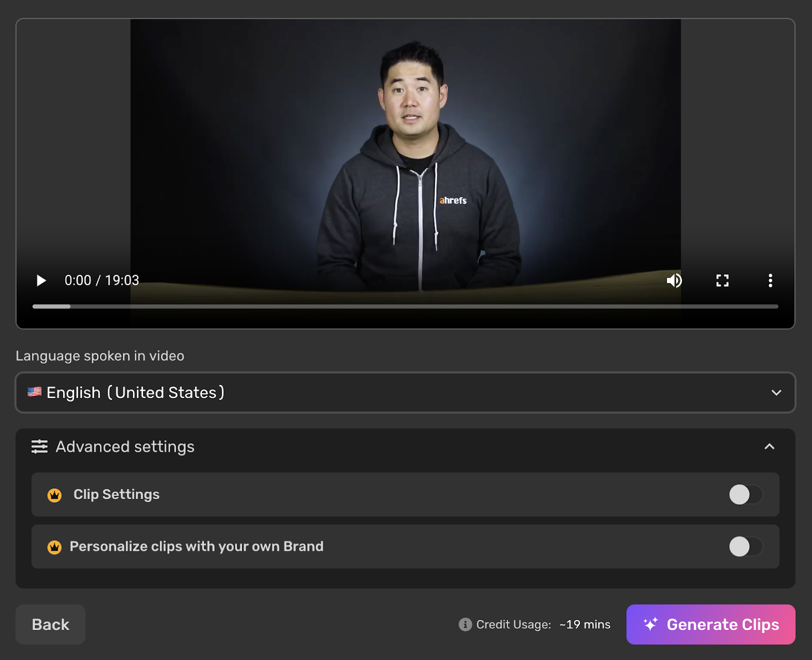Click the 0:00 / 19:03 timestamp
This screenshot has width=812, height=660.
[101, 280]
